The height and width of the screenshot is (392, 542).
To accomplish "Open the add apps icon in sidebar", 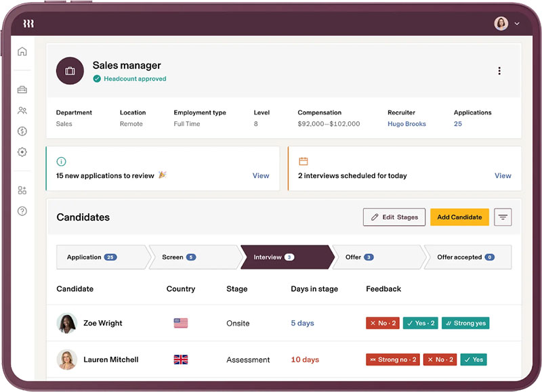I will [22, 190].
